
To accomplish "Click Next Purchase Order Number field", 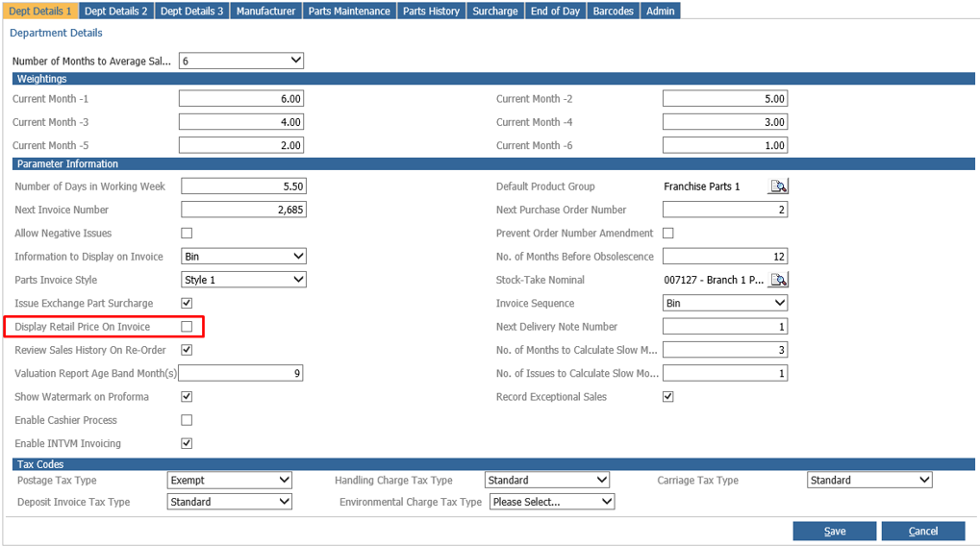I will [725, 210].
